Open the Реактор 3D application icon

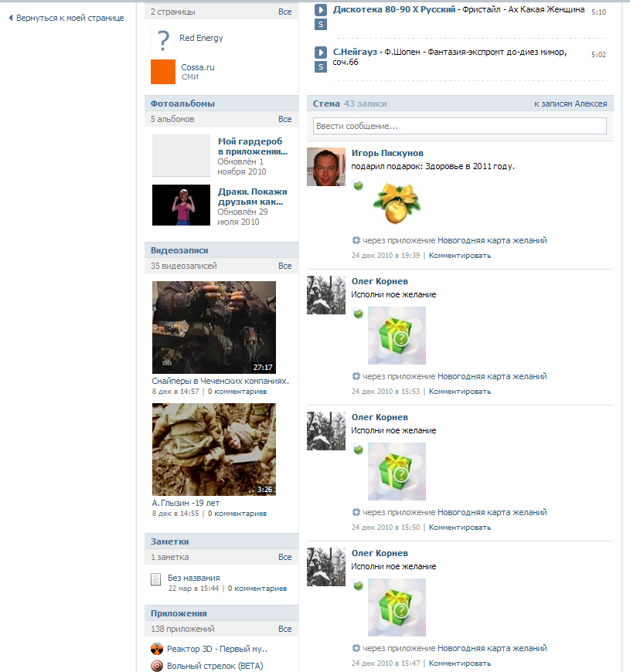tap(157, 649)
